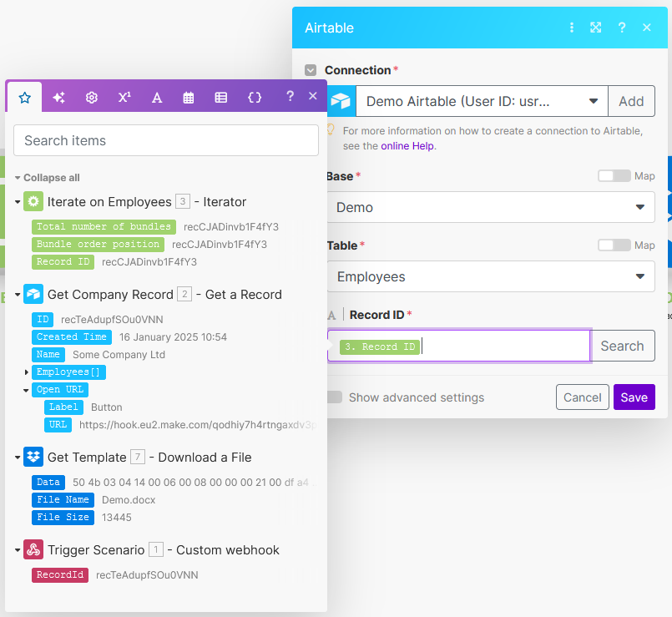
Task: Insert the Created Time variable
Action: point(72,336)
